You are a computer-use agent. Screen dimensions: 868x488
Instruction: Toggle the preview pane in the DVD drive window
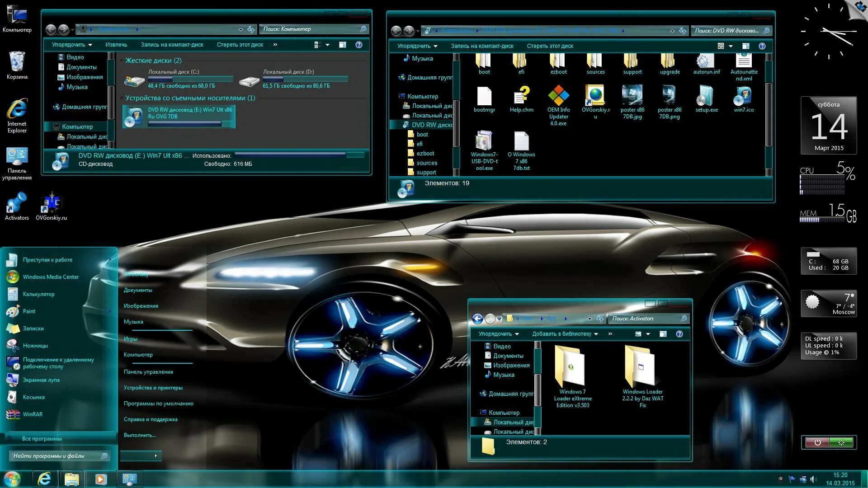click(x=745, y=46)
